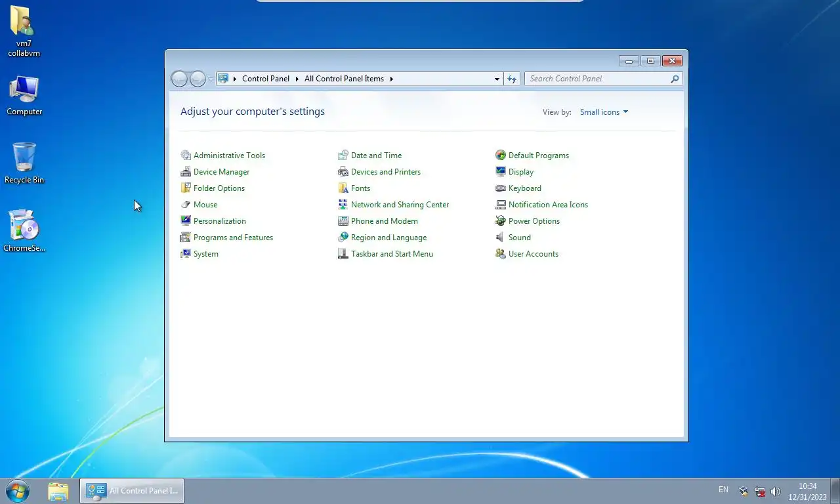Open the Administrative Tools icon
This screenshot has width=840, height=504.
click(x=186, y=156)
